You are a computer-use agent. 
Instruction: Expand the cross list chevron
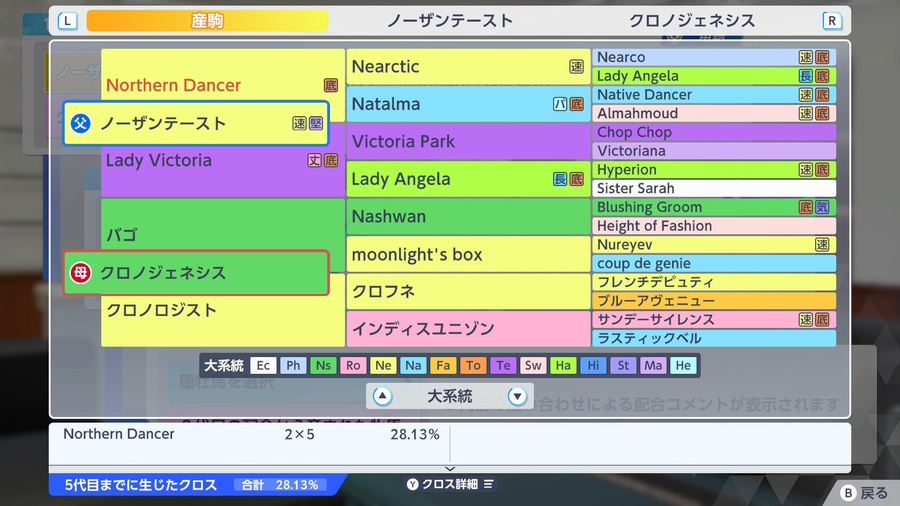450,469
